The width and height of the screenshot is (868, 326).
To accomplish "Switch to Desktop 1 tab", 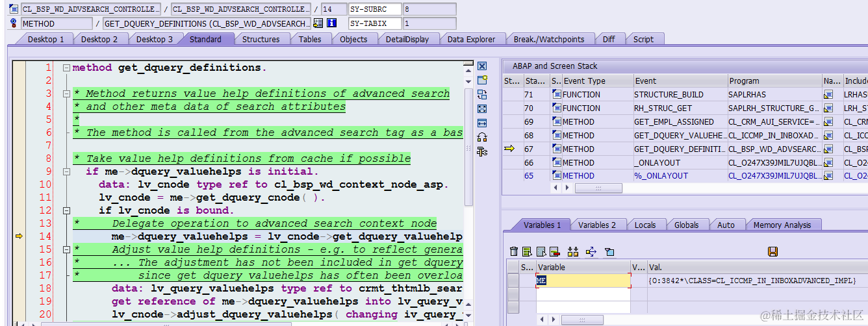I will [x=45, y=39].
